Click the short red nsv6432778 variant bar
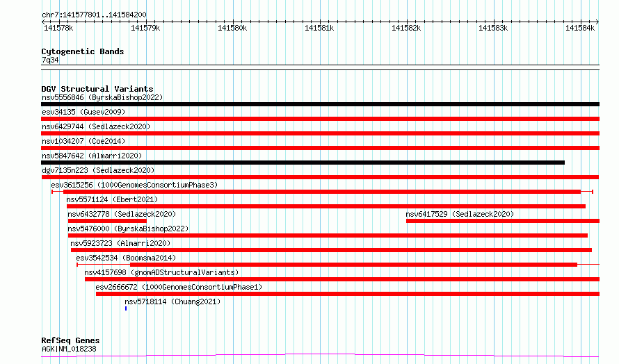The width and height of the screenshot is (619, 364). (x=107, y=221)
